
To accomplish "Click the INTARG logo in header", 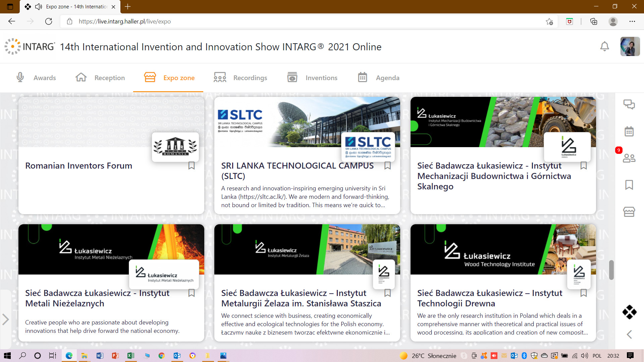I will [30, 47].
